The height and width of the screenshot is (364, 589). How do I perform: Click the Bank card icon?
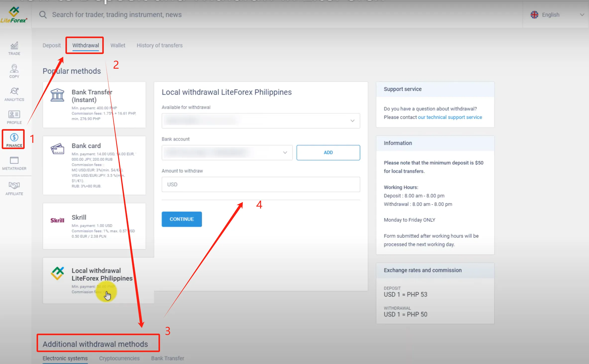point(57,149)
